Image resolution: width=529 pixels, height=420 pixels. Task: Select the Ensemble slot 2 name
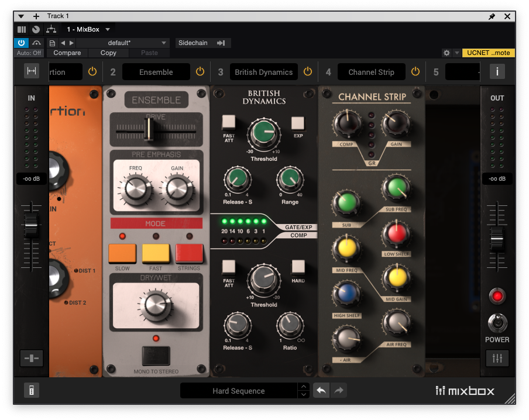(x=156, y=72)
